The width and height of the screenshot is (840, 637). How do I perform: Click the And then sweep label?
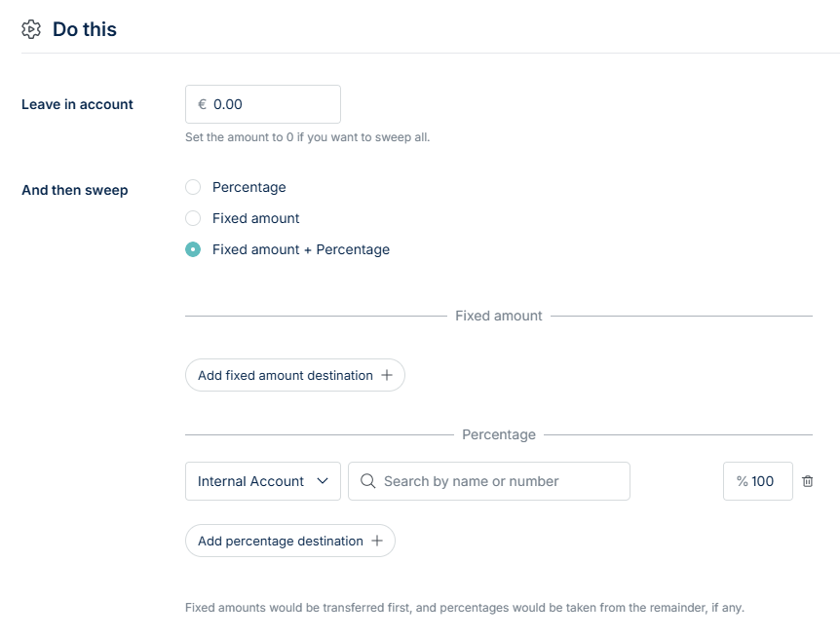[x=75, y=190]
